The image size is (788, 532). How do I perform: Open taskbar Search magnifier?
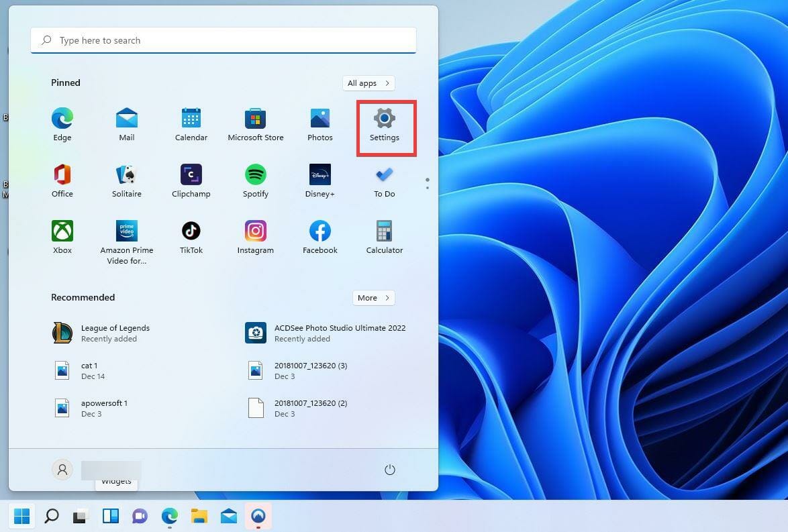pos(51,515)
